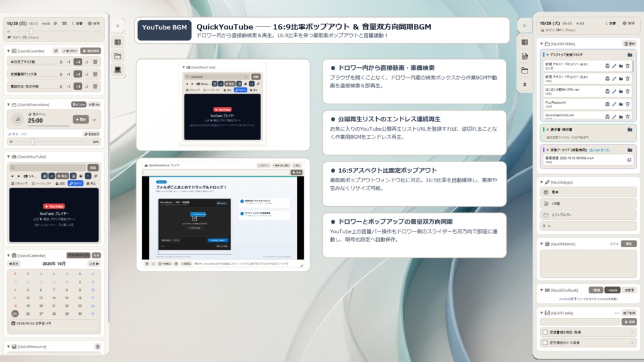Collapse the QuickCounter section
Image resolution: width=644 pixels, height=362 pixels.
(9, 51)
